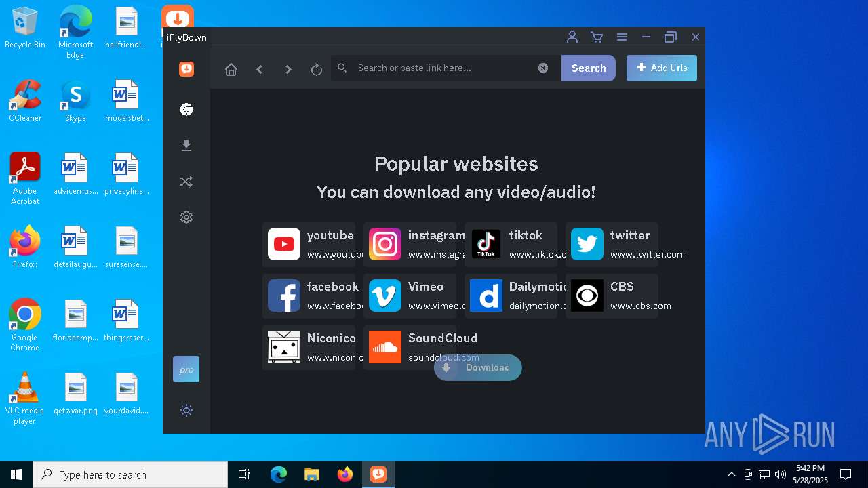Clear the search field with X icon
Image resolution: width=868 pixels, height=488 pixels.
[x=543, y=68]
